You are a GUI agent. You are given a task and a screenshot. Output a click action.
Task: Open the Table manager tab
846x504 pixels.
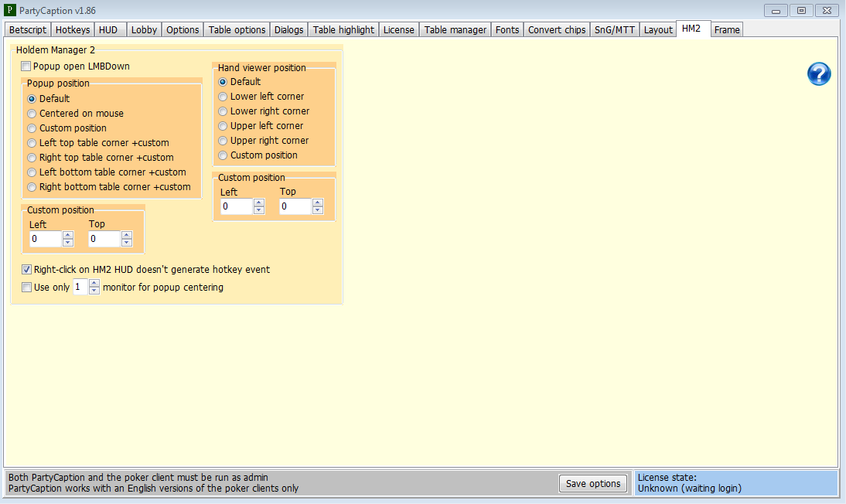455,30
